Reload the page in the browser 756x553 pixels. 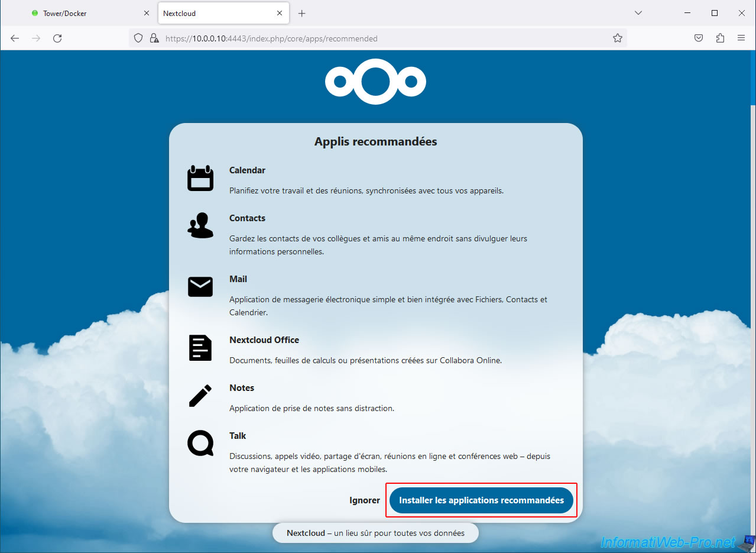coord(57,38)
